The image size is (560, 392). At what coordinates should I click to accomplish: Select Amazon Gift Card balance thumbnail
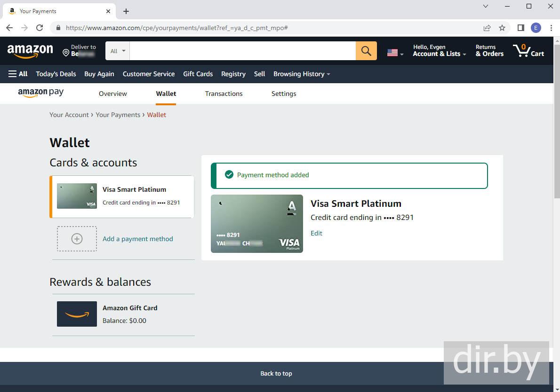[77, 314]
